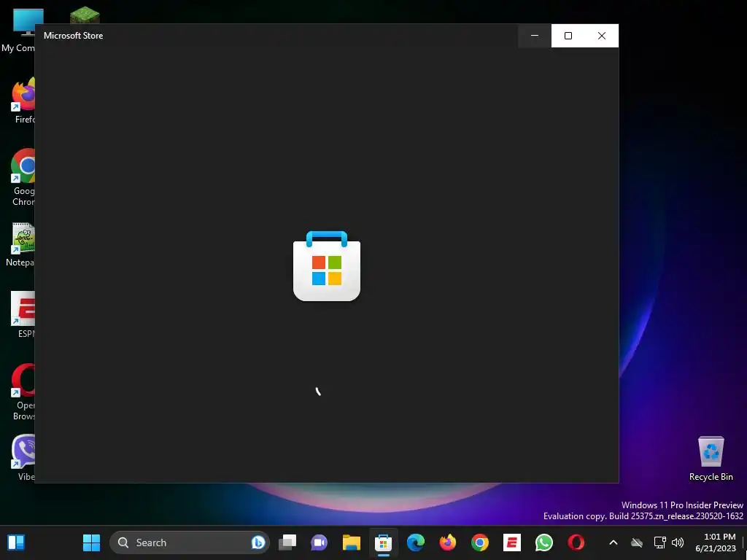Open Task View from taskbar
The height and width of the screenshot is (560, 747).
click(287, 542)
